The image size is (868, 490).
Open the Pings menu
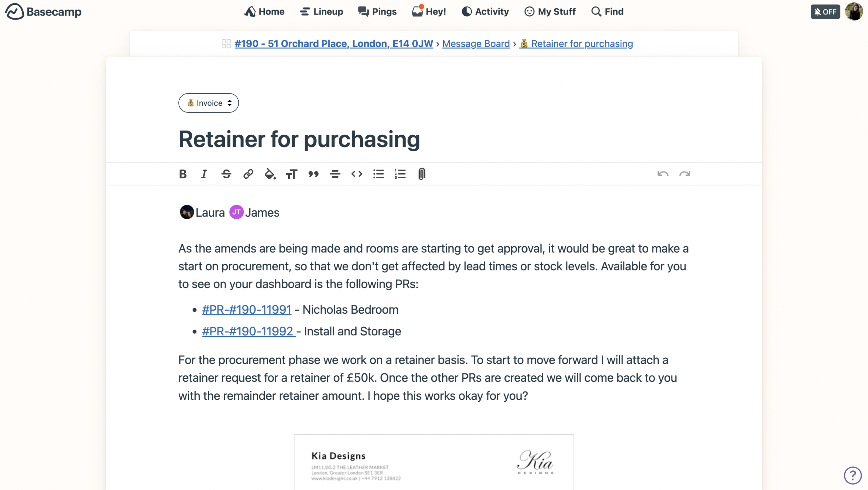(x=377, y=12)
